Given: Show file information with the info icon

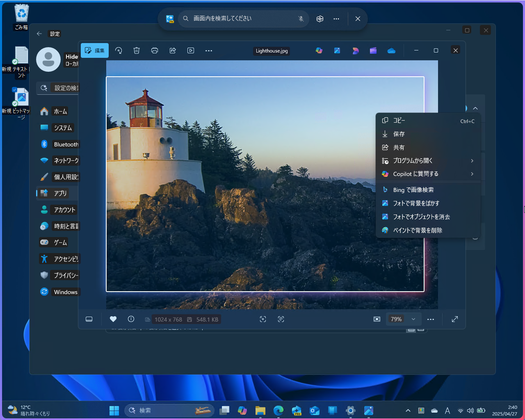Looking at the screenshot, I should point(131,319).
